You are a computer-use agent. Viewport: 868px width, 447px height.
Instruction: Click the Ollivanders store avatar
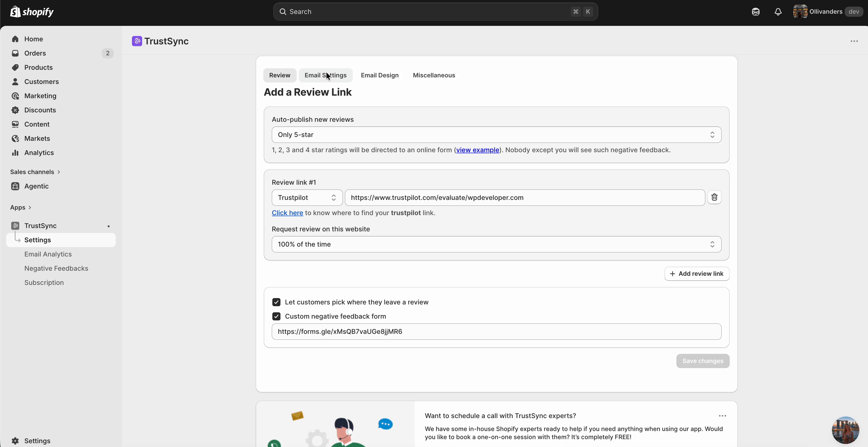(x=800, y=12)
